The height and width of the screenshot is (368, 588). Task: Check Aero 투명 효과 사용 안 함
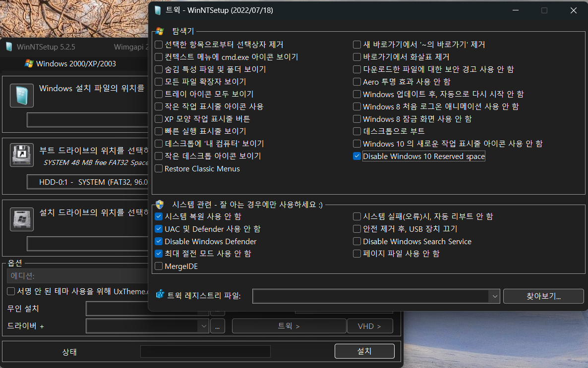tap(357, 82)
